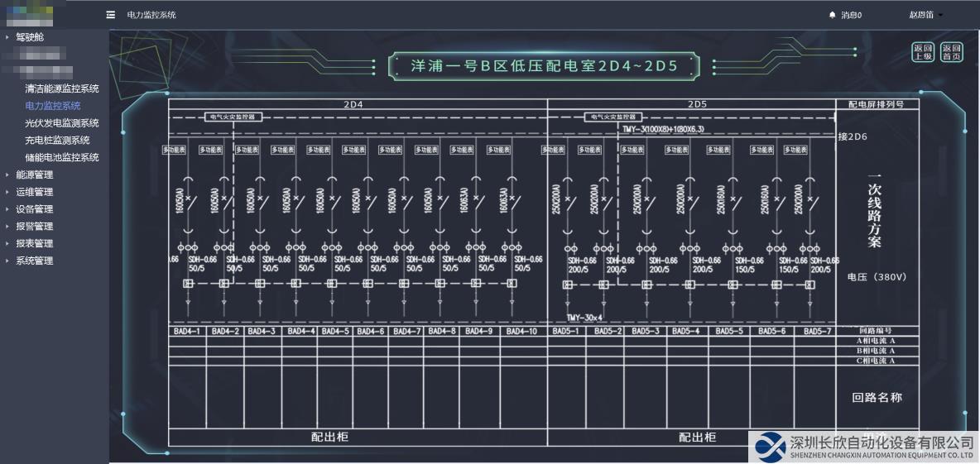The image size is (980, 464).
Task: Expand the 报警管理 sidebar section
Action: [x=34, y=227]
